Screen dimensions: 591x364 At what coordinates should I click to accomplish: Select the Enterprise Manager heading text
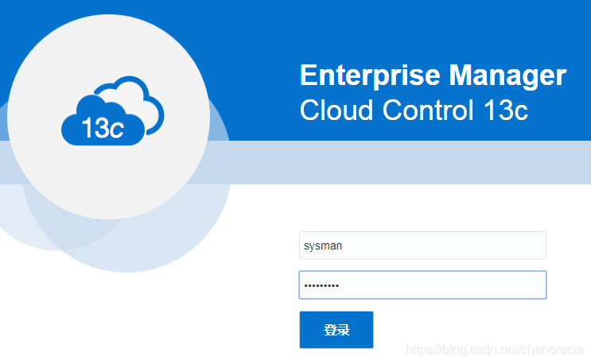coord(433,76)
